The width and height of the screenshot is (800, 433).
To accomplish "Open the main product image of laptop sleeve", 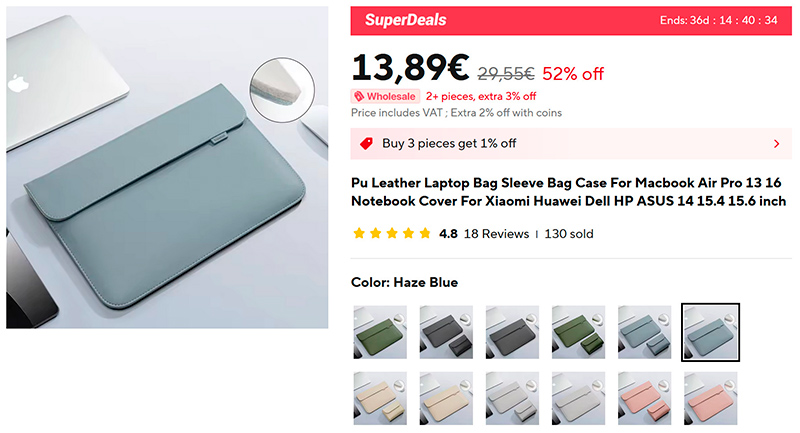I will tap(167, 168).
